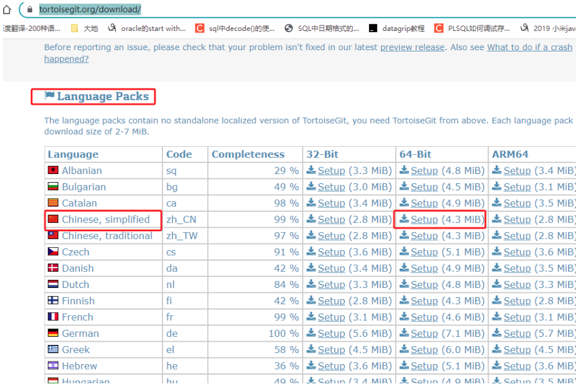
Task: Download Finnish 64-Bit Setup
Action: click(x=424, y=300)
